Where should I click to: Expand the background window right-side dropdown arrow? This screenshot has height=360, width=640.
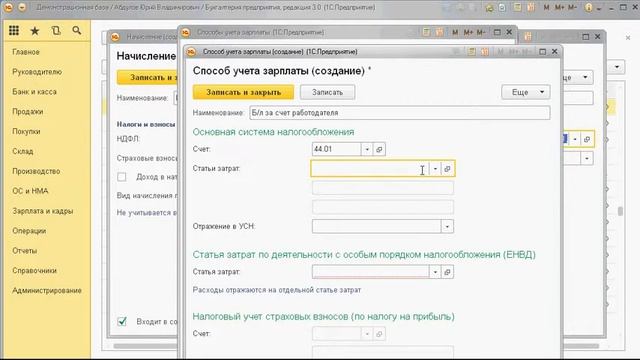click(587, 158)
